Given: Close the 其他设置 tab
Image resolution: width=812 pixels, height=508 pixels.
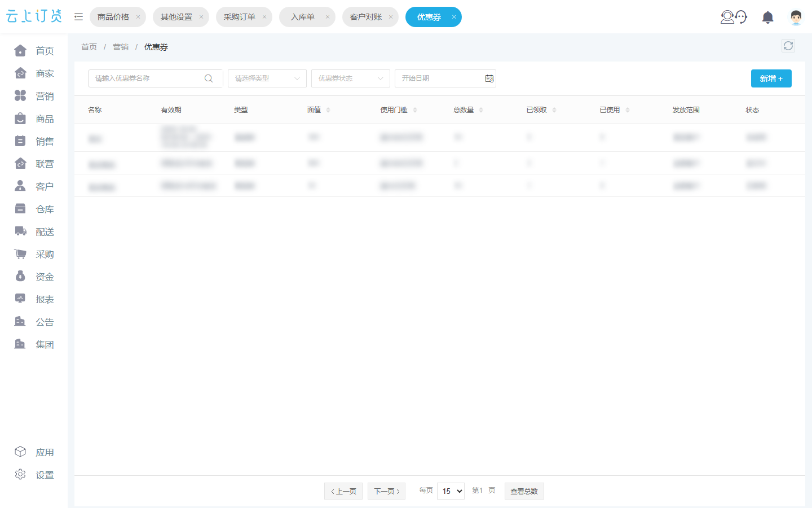Looking at the screenshot, I should coord(201,17).
